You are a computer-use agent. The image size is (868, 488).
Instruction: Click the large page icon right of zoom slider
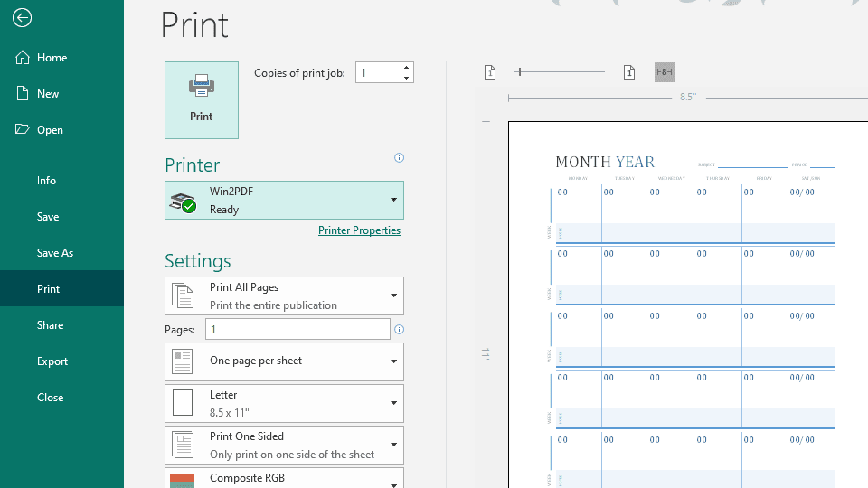tap(629, 72)
